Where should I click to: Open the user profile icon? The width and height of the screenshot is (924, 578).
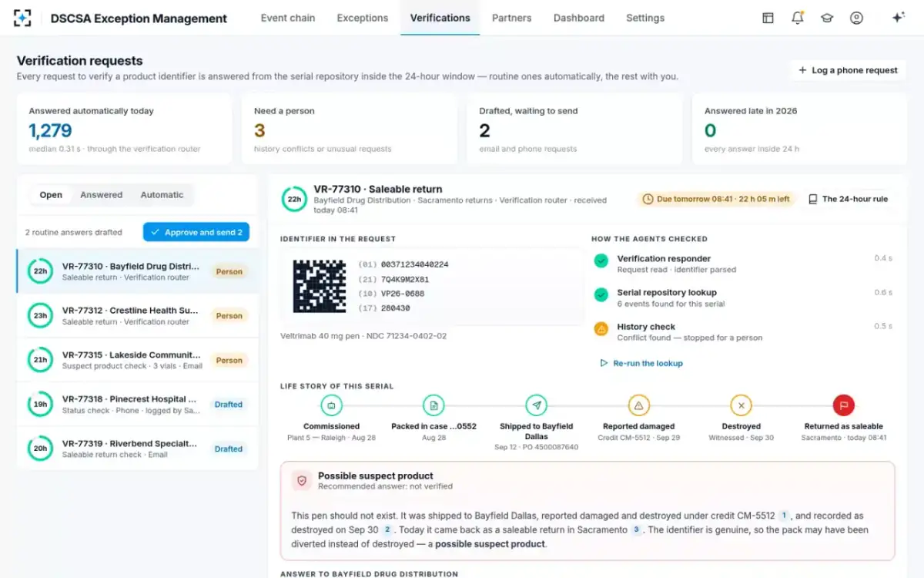(x=856, y=18)
